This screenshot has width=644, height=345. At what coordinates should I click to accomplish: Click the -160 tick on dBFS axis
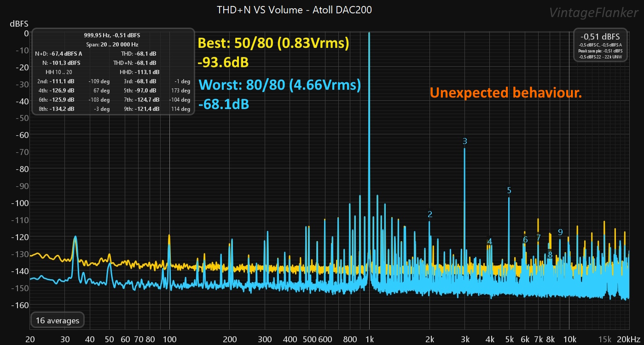(x=19, y=305)
